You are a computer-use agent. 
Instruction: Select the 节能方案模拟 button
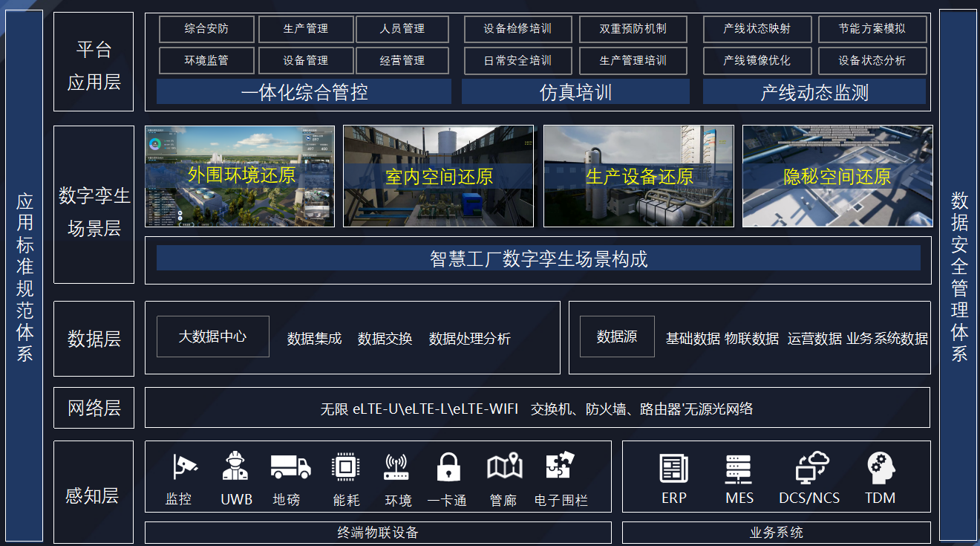pyautogui.click(x=872, y=29)
